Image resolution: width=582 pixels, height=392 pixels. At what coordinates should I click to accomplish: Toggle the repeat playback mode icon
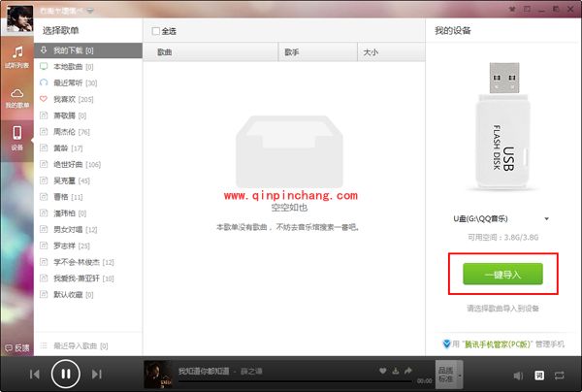click(x=560, y=376)
